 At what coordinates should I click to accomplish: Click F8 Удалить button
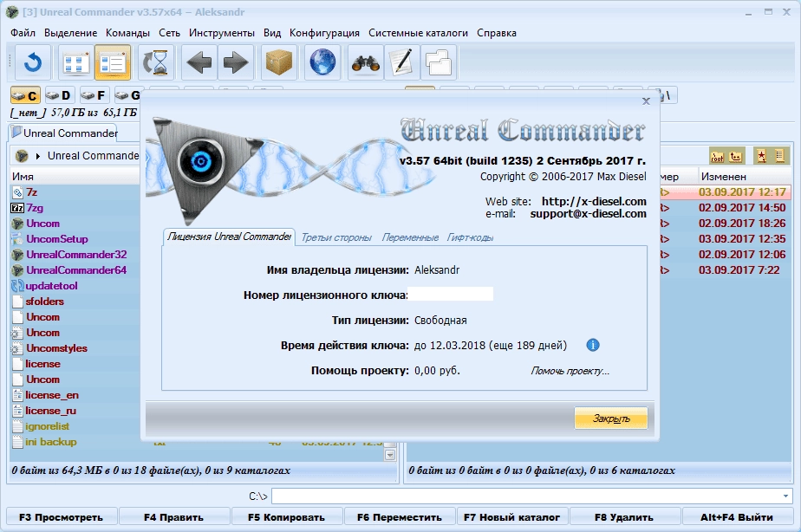tap(624, 517)
